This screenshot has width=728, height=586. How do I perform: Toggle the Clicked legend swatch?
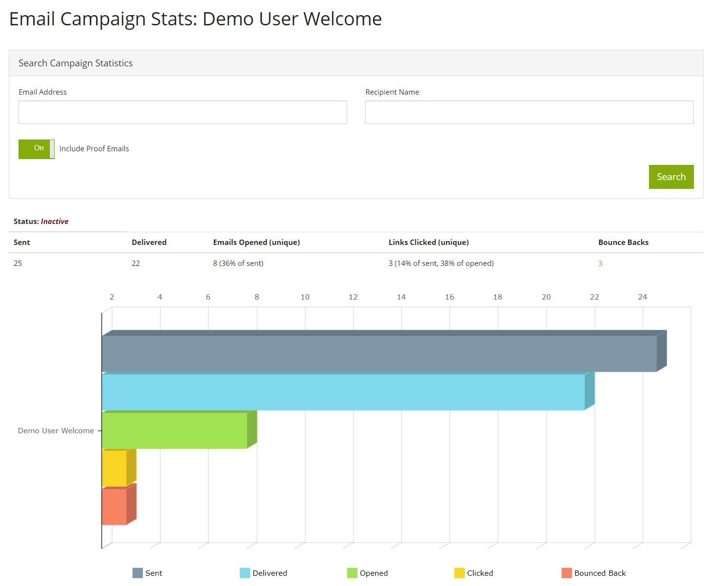(459, 573)
